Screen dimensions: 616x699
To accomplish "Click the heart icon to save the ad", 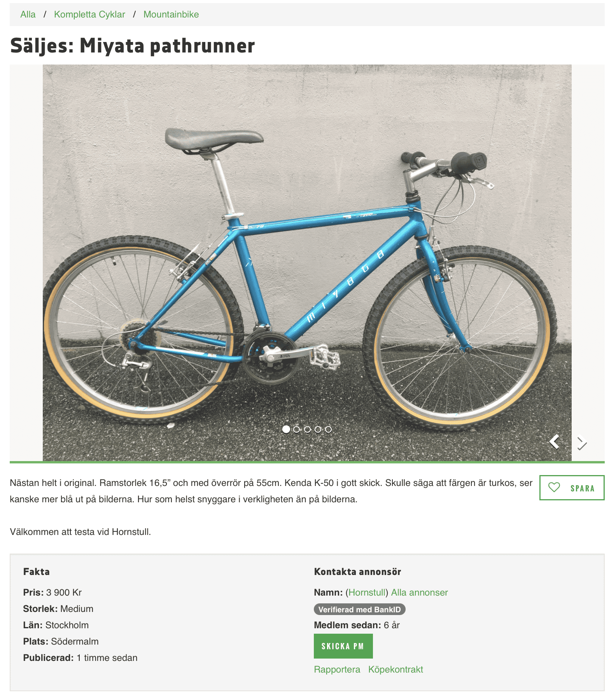I will (x=554, y=488).
